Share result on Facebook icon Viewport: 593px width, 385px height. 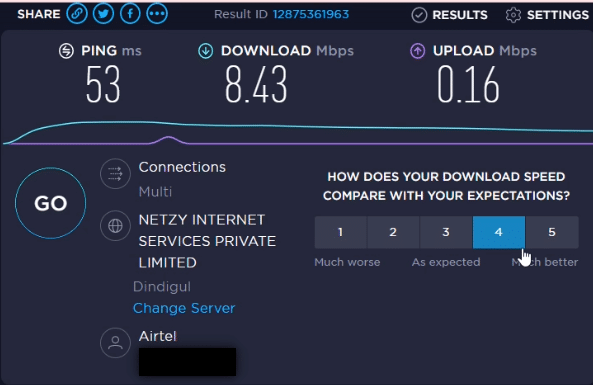[130, 14]
